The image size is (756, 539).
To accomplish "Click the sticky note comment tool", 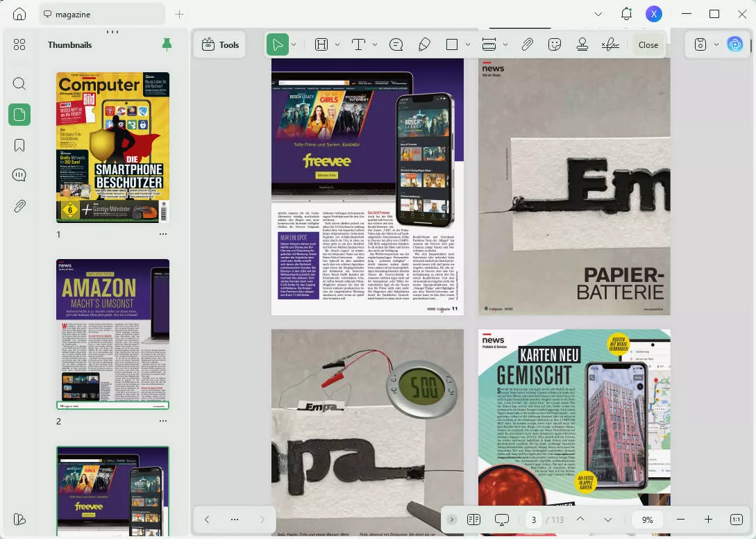I will pos(396,45).
